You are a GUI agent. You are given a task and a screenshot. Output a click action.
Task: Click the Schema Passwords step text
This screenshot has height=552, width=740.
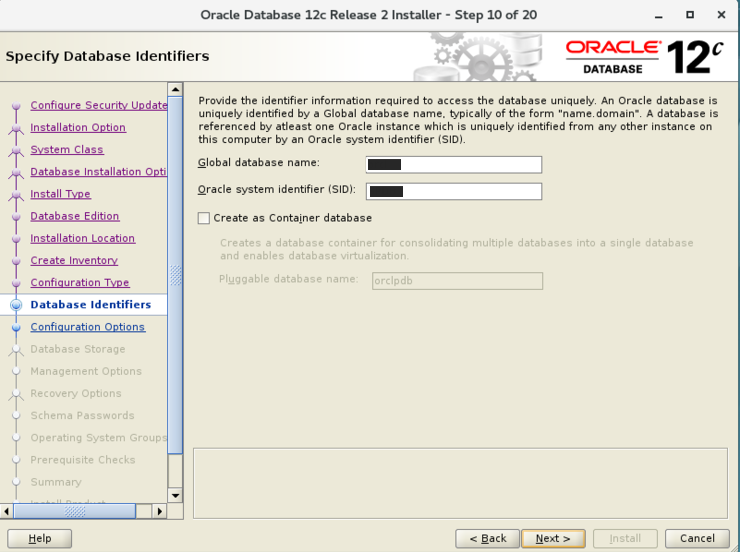point(83,416)
